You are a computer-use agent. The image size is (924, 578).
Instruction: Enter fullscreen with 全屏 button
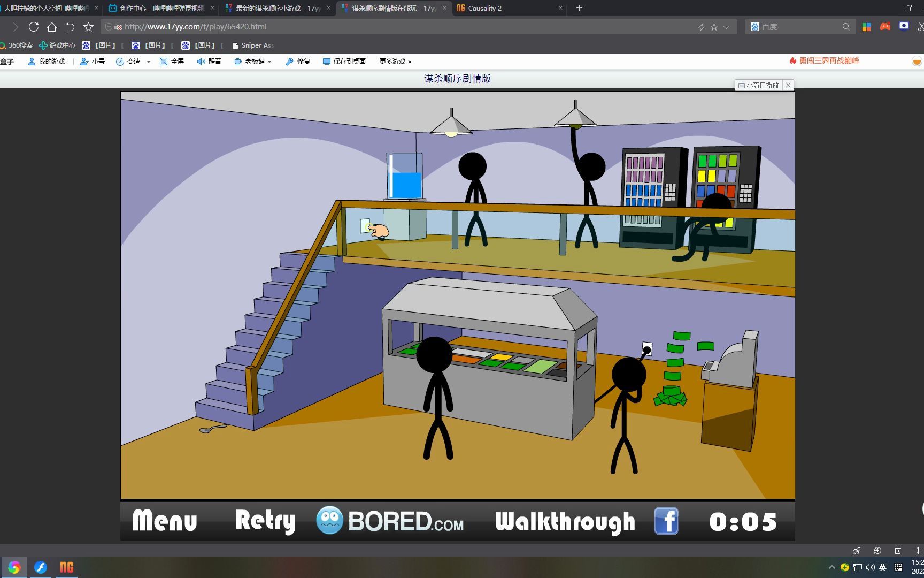tap(172, 62)
